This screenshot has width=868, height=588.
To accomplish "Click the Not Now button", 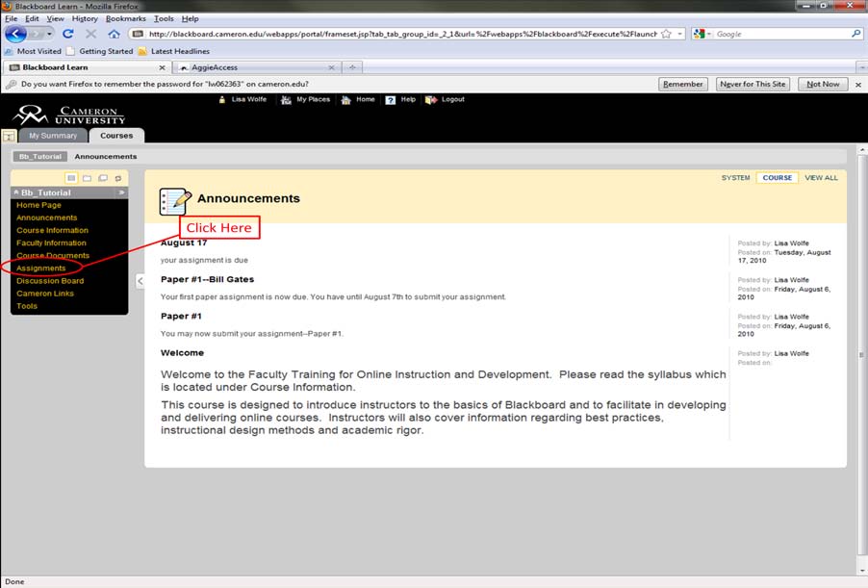I will [x=823, y=84].
